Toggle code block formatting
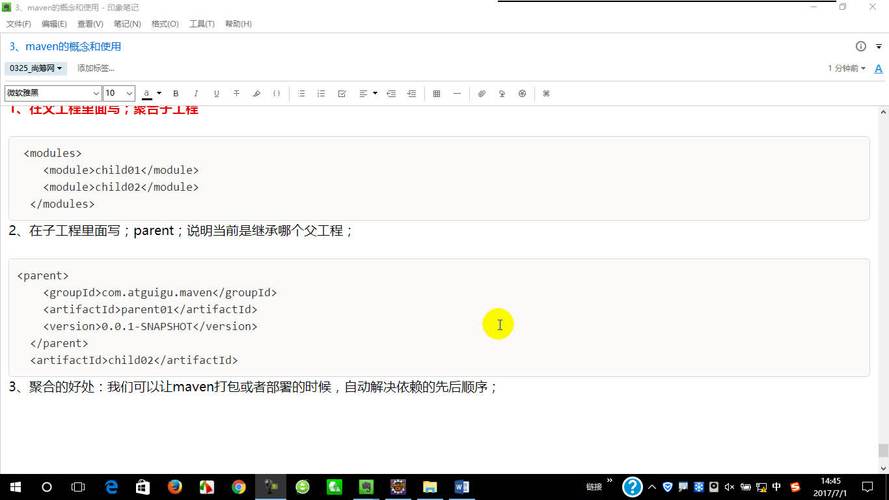The image size is (889, 500). 277,94
